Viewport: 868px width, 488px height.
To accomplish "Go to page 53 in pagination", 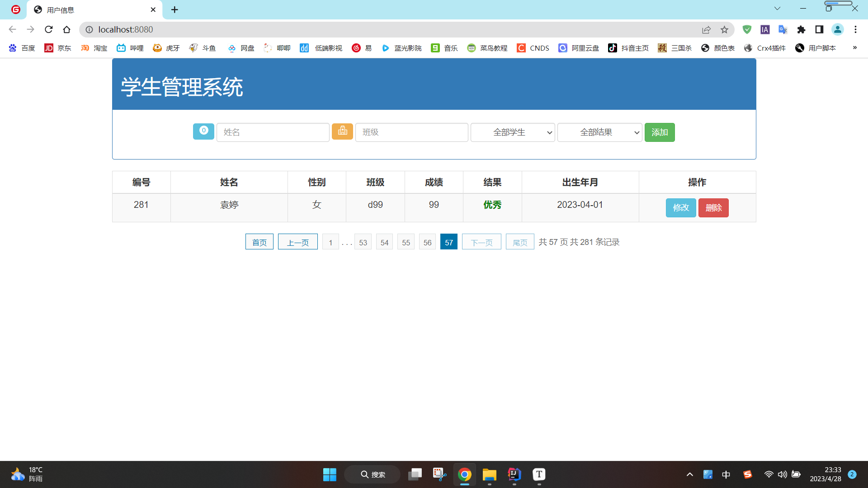I will click(x=363, y=242).
